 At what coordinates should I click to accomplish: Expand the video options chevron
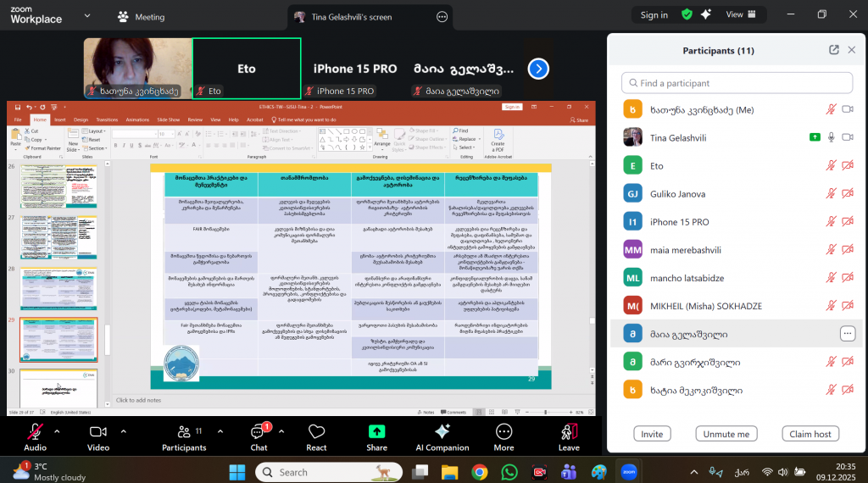click(120, 430)
